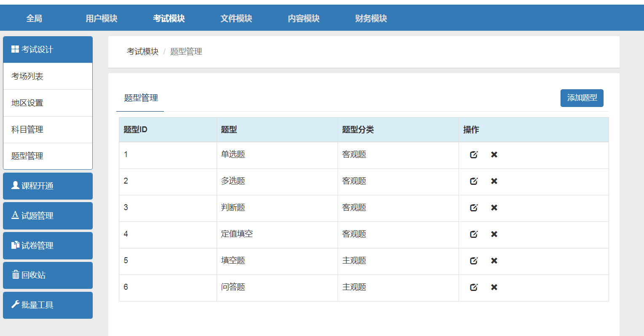Screen dimensions: 644x336
Task: Edit the 多选题 row
Action: [474, 181]
